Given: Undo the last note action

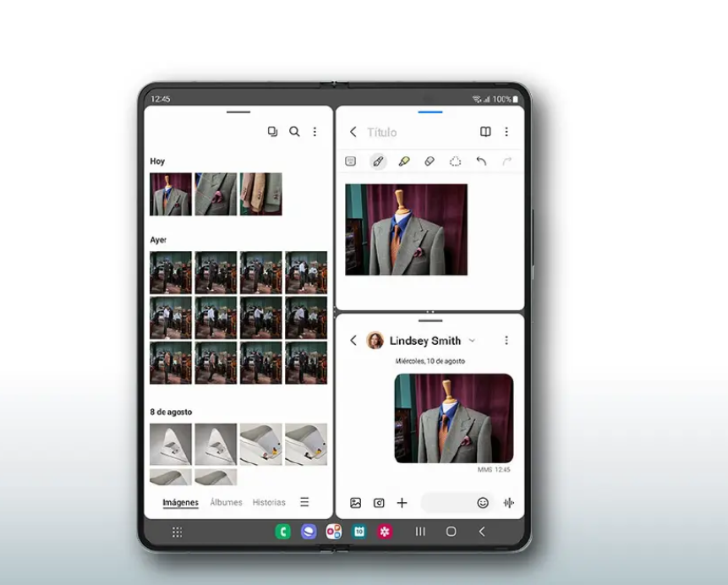Looking at the screenshot, I should [x=481, y=161].
